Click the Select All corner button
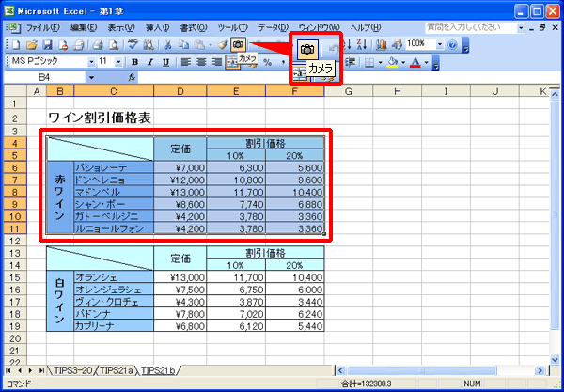Image resolution: width=564 pixels, height=392 pixels. tap(15, 91)
